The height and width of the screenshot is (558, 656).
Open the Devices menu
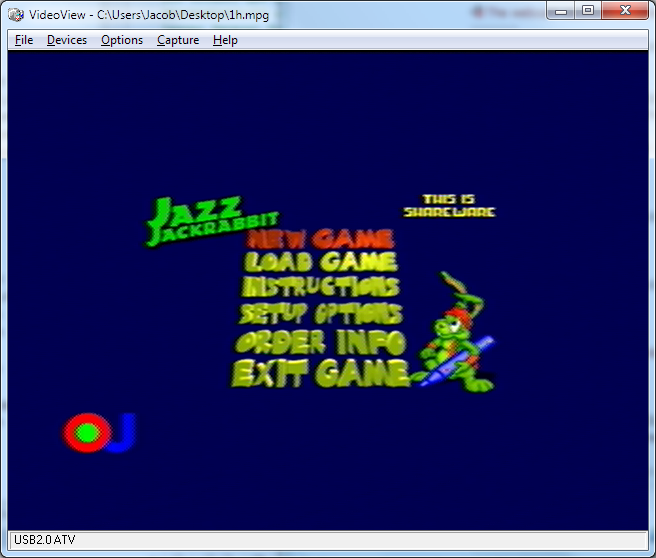pos(67,40)
